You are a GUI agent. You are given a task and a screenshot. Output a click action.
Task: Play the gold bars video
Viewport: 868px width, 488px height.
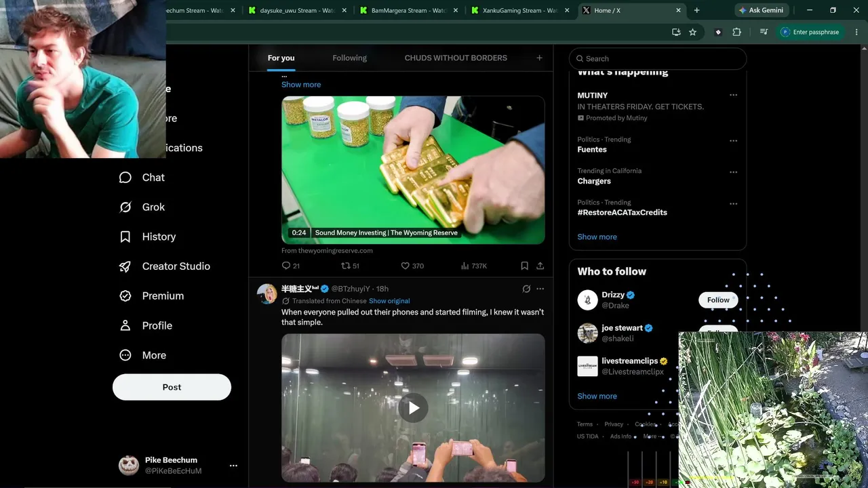[413, 170]
